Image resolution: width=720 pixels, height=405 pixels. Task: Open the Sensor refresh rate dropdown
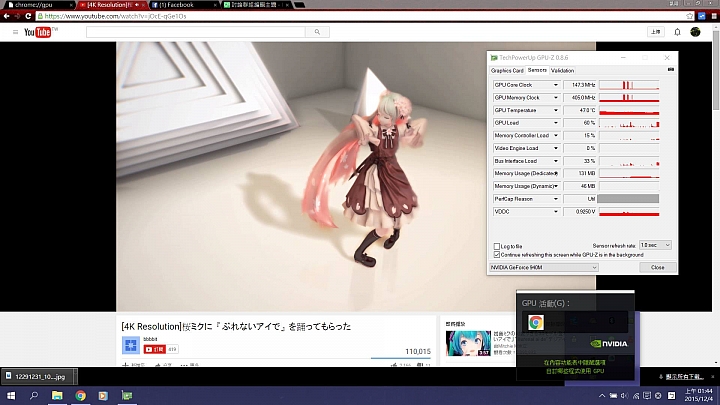tap(655, 245)
